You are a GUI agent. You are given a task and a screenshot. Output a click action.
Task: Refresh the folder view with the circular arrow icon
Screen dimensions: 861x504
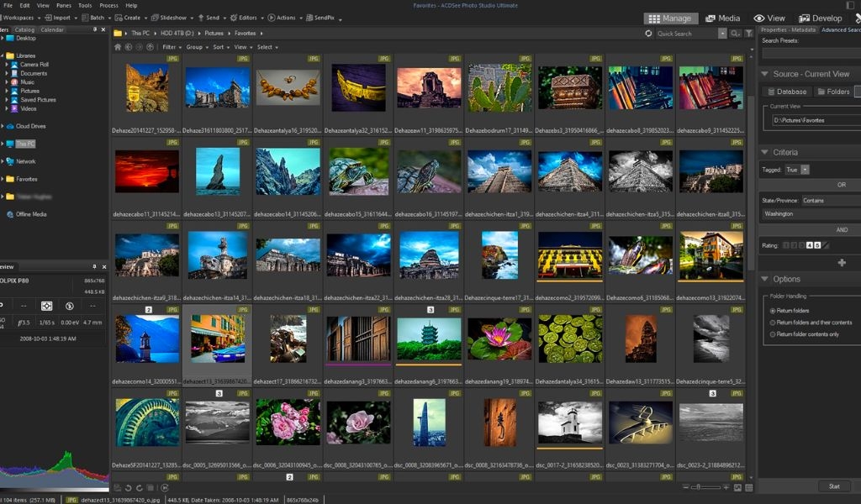[x=648, y=34]
